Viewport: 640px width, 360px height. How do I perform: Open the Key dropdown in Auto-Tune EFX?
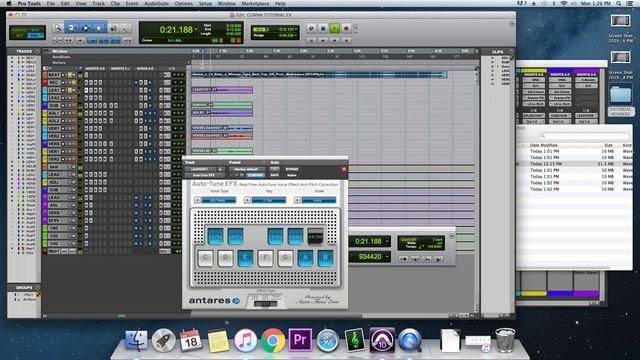point(269,200)
